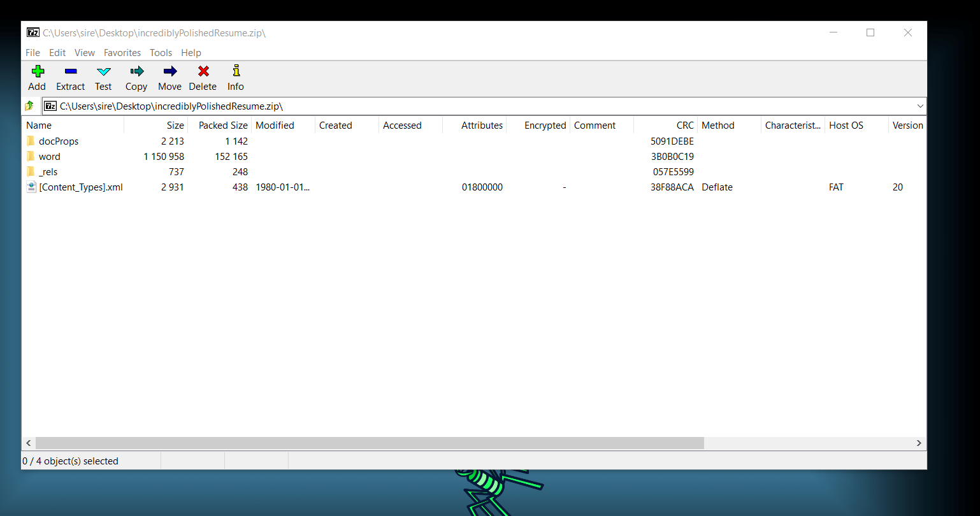Click the CRC value 3B0B0C19
The width and height of the screenshot is (980, 516).
click(x=672, y=157)
